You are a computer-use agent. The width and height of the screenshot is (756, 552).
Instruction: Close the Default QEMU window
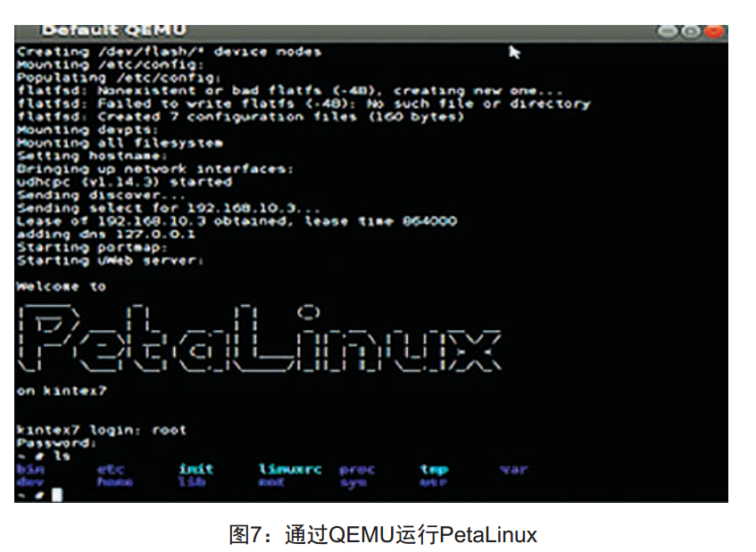pos(713,32)
